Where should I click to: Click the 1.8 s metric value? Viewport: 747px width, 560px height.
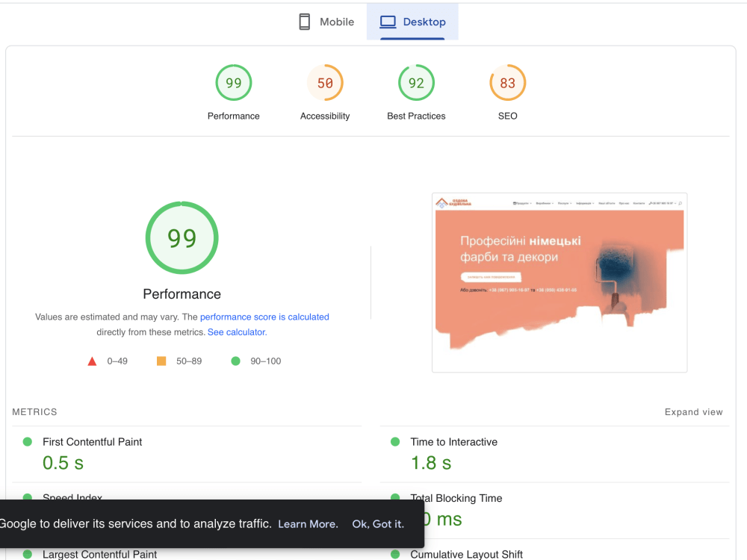(x=431, y=463)
